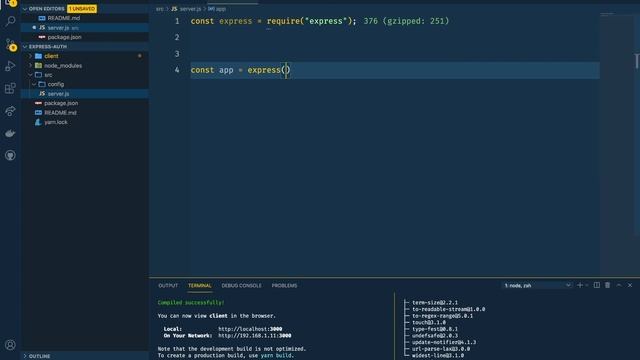Maximize panel with the up chevron
Image resolution: width=640 pixels, height=360 pixels.
619,285
